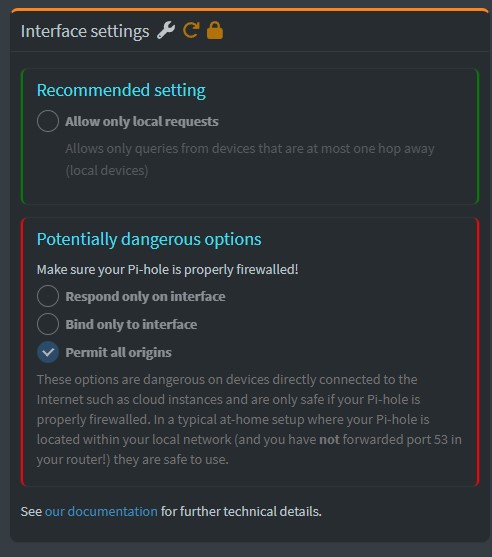The width and height of the screenshot is (492, 557).
Task: Click the paragraph about cloud instances danger
Action: [249, 420]
